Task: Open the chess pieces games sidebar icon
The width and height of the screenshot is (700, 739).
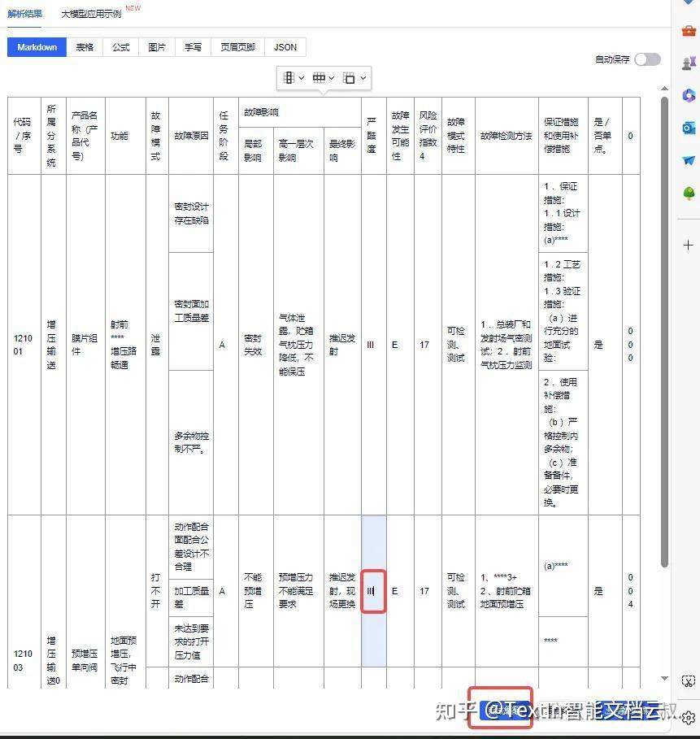Action: click(689, 63)
